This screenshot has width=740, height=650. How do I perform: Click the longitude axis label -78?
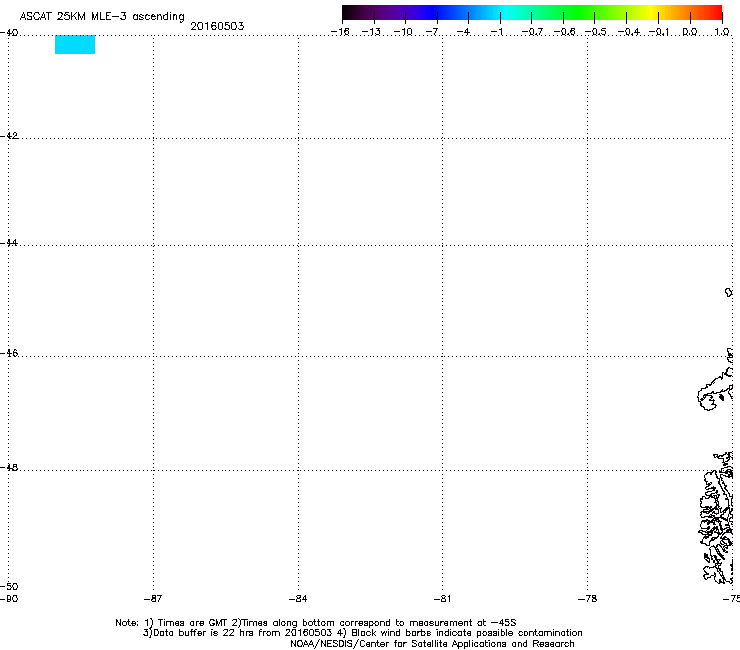[x=587, y=599]
